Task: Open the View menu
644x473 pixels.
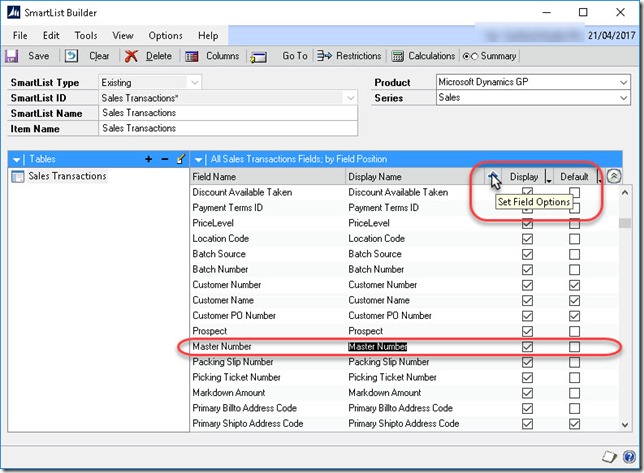Action: [123, 36]
